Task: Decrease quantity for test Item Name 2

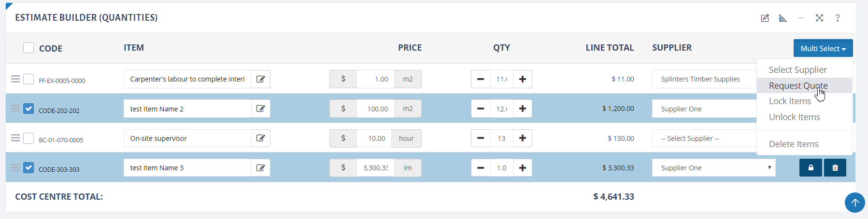Action: click(481, 109)
